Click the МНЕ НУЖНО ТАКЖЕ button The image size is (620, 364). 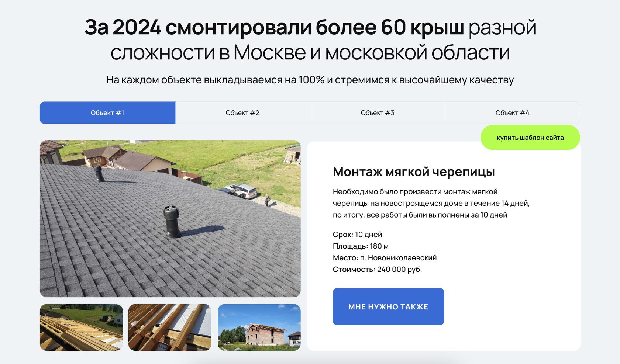(x=388, y=306)
